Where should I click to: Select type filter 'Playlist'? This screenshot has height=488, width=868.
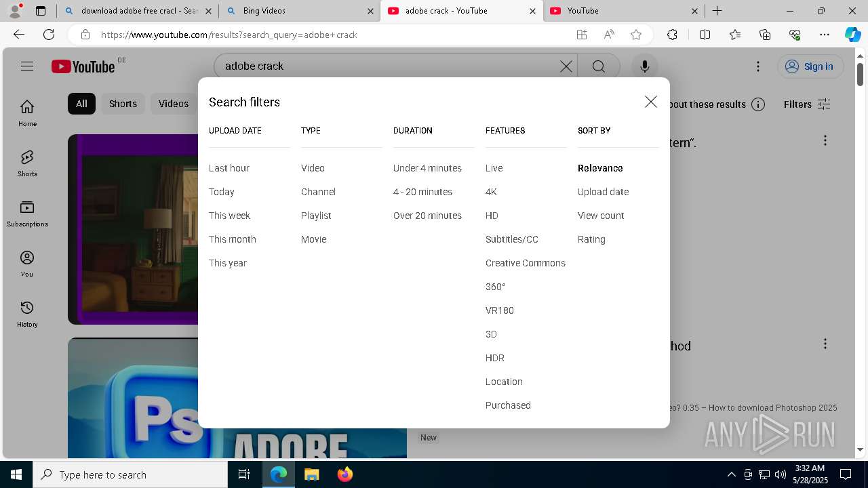316,216
